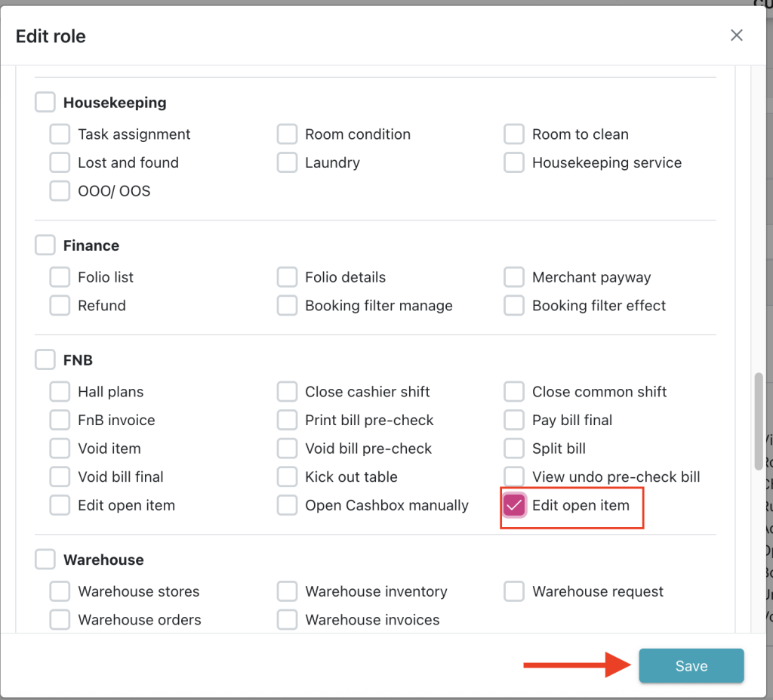773x700 pixels.
Task: Close the Edit role dialog
Action: 737,35
